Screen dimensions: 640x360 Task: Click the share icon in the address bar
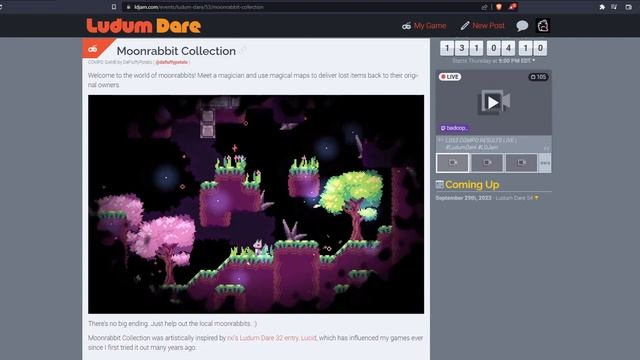click(484, 7)
